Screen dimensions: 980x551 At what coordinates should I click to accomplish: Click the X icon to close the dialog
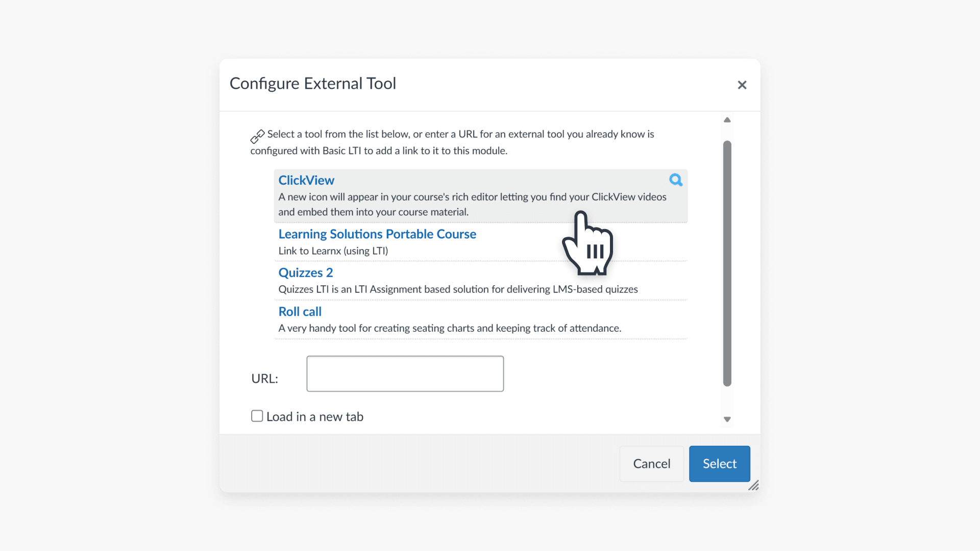[742, 85]
